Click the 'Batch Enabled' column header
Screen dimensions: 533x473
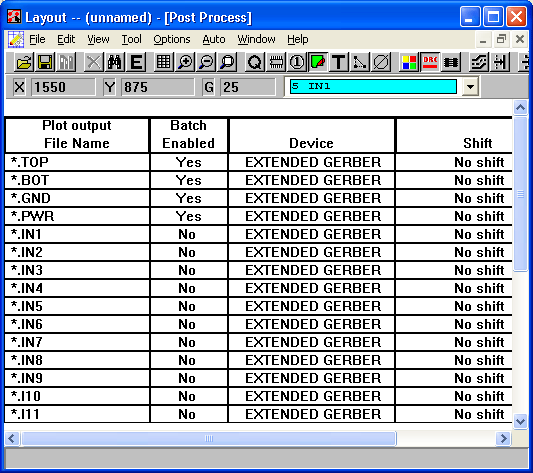point(189,135)
